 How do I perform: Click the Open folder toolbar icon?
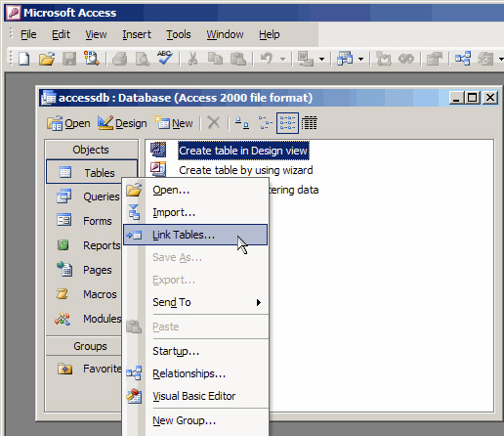[47, 59]
